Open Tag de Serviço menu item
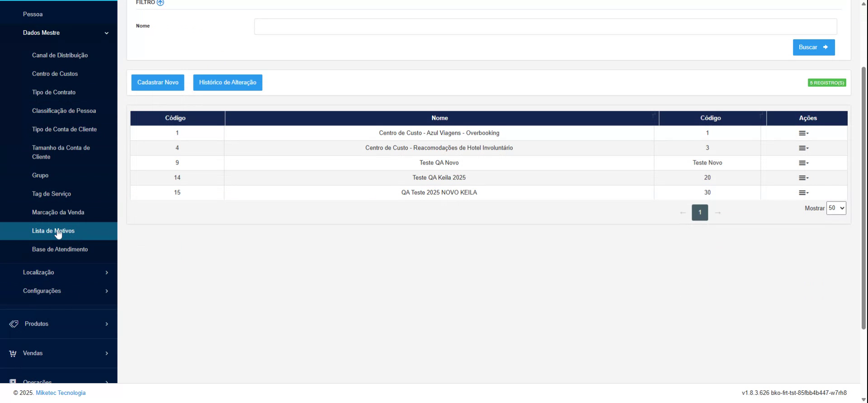The image size is (868, 403). tap(52, 194)
